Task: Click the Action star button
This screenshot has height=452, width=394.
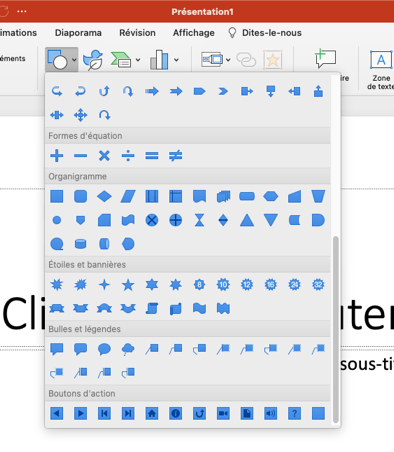Action: (273, 60)
